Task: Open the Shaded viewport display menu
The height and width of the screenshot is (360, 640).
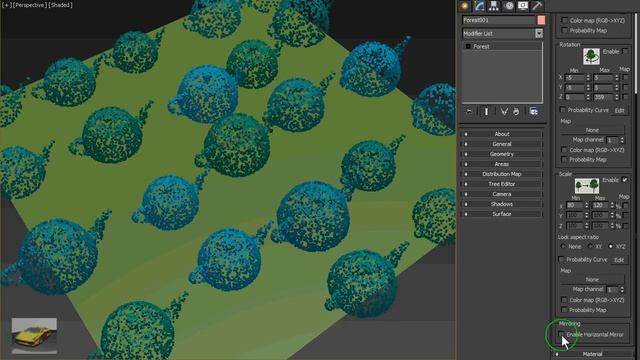Action: tap(60, 5)
